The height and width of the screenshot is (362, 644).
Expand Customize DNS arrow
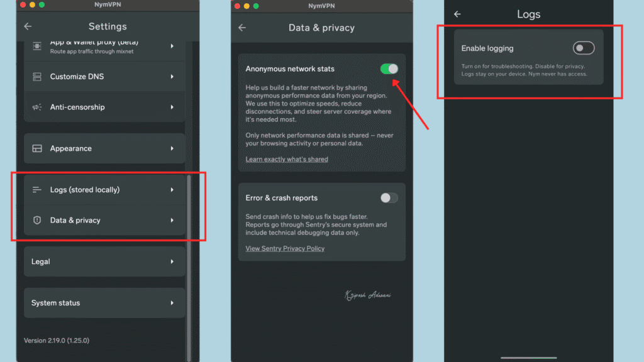[x=172, y=77]
